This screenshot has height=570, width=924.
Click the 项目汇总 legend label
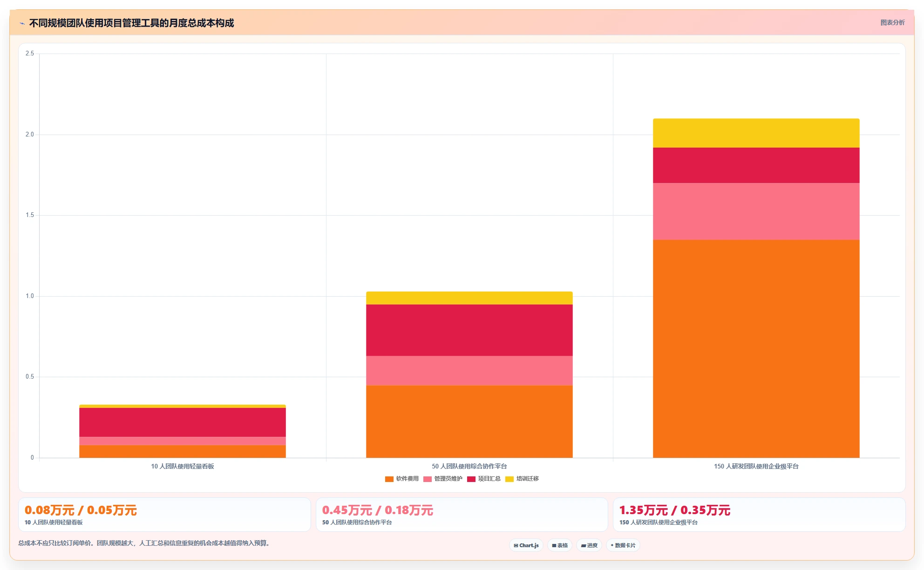coord(489,479)
